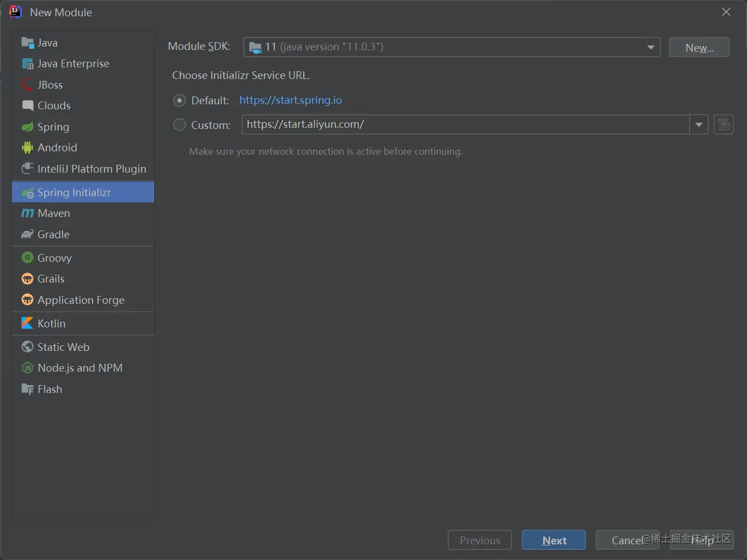Click the Java folder icon

(x=27, y=43)
